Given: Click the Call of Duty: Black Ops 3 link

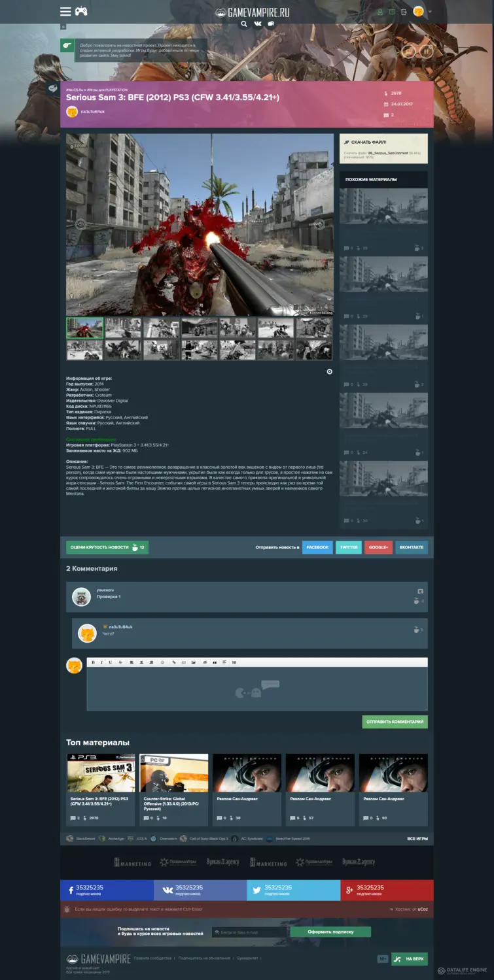Looking at the screenshot, I should pyautogui.click(x=204, y=838).
